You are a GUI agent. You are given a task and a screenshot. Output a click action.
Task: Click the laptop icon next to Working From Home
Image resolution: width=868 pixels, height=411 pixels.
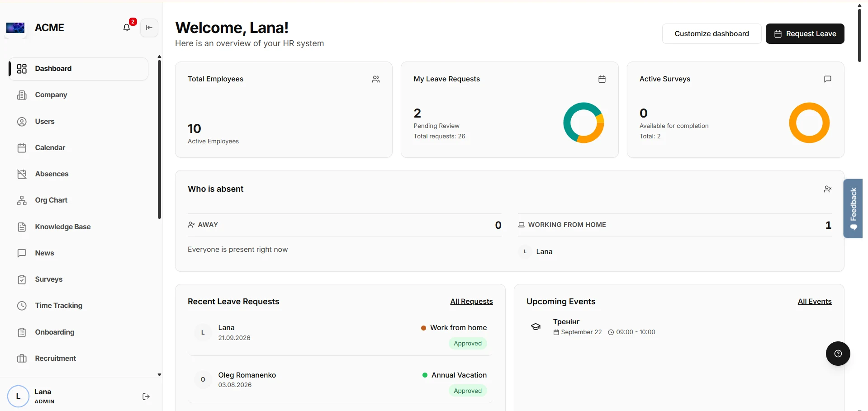coord(522,225)
